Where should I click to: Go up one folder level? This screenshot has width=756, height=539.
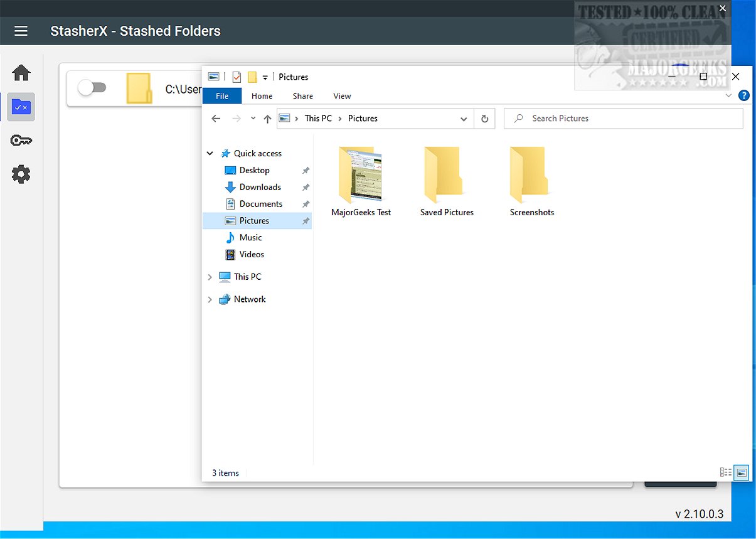(x=267, y=118)
